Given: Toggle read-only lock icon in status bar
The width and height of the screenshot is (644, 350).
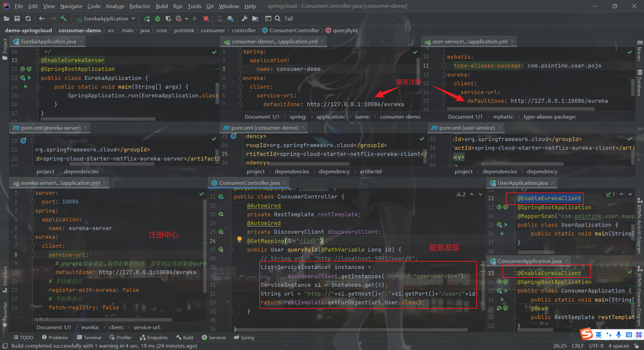Looking at the screenshot, I should click(636, 346).
